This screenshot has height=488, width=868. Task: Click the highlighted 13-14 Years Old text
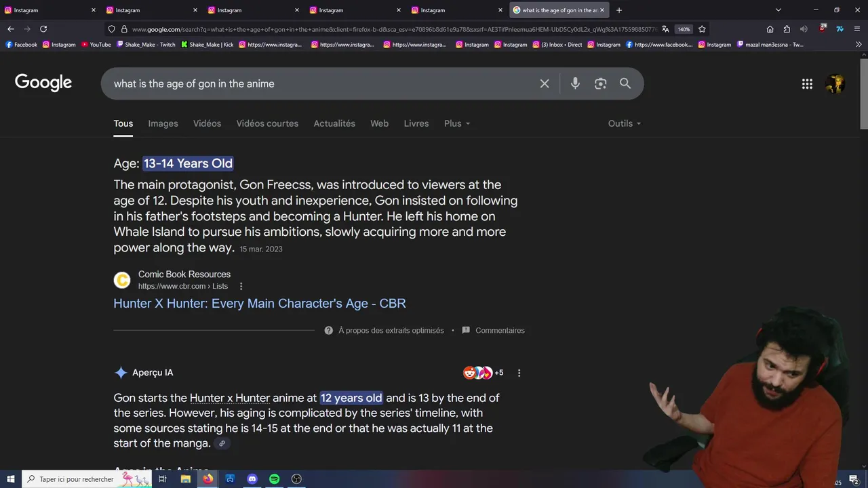tap(188, 163)
